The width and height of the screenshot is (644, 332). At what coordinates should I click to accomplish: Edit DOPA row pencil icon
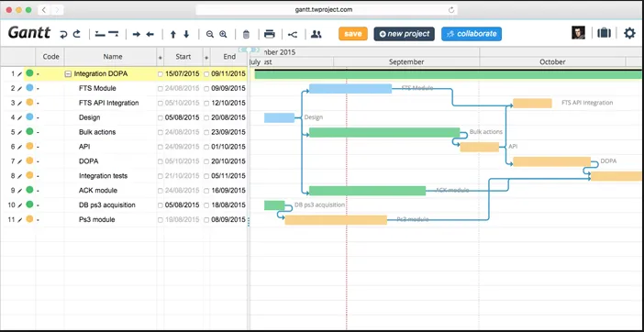pos(19,161)
